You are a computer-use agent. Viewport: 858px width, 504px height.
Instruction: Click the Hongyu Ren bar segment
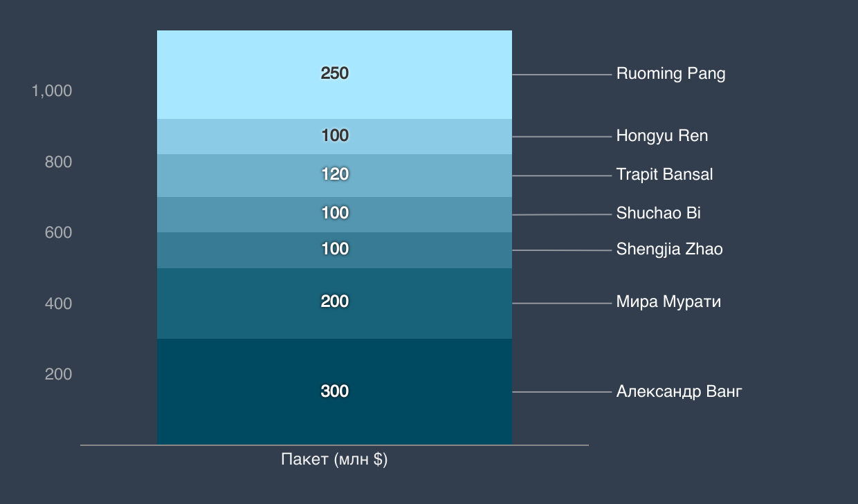(334, 136)
